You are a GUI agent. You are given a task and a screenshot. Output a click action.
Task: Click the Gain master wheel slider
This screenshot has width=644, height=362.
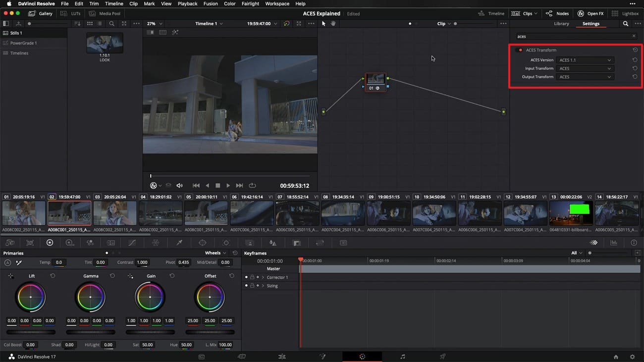click(x=150, y=332)
